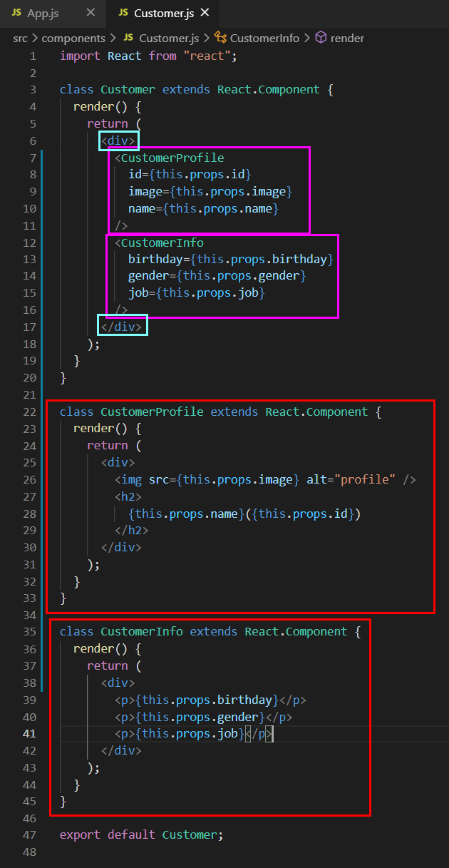Viewport: 449px width, 868px height.
Task: Click the JS file icon on App.js tab
Action: pos(16,13)
